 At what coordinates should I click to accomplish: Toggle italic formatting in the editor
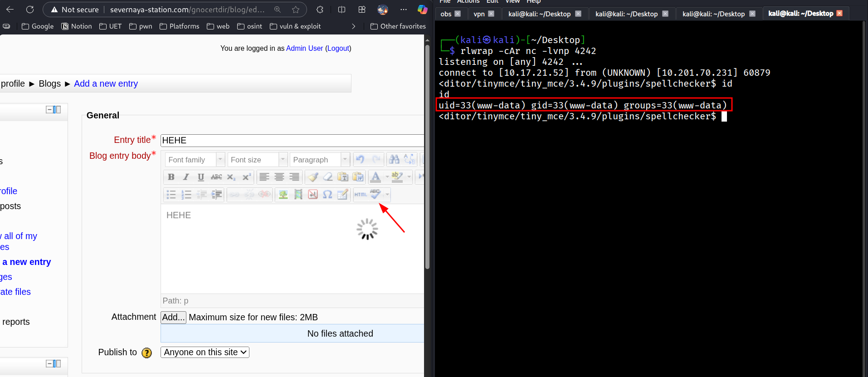coord(186,177)
